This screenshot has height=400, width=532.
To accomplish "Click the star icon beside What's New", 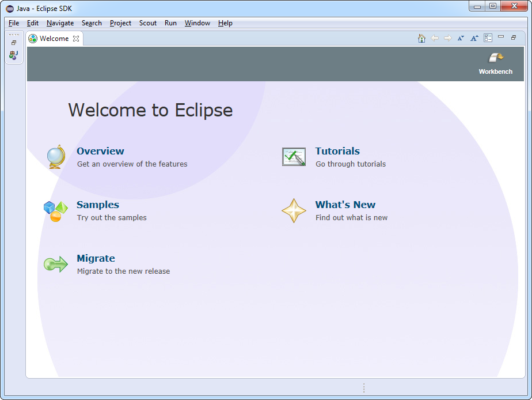I will 294,211.
